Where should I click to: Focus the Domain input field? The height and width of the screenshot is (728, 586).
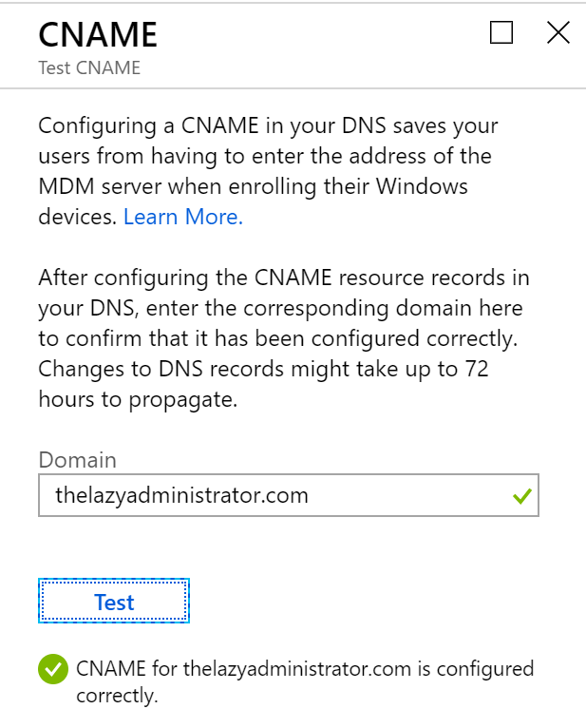point(289,495)
